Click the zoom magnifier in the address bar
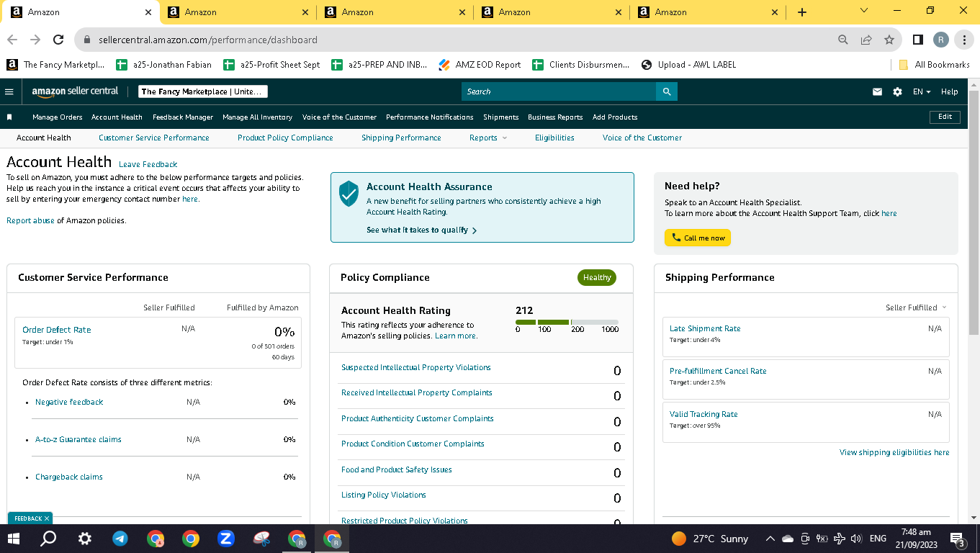Image resolution: width=980 pixels, height=553 pixels. click(x=843, y=40)
